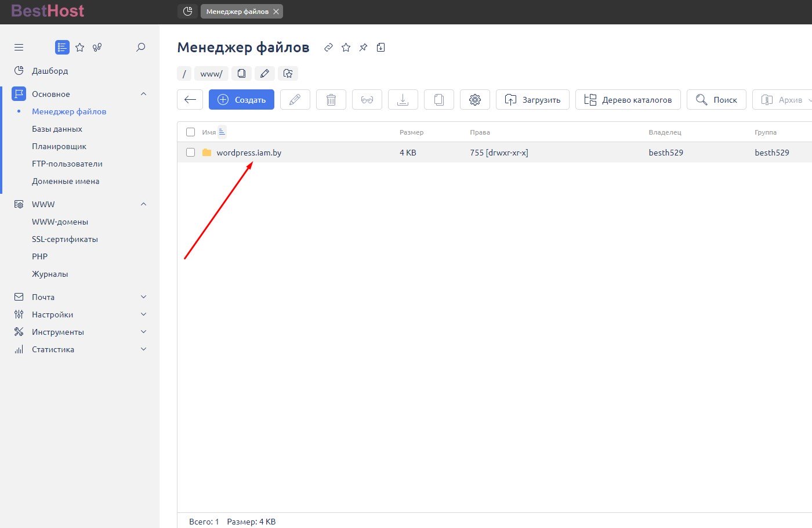Viewport: 812px width, 528px height.
Task: Toggle the hamburger sidebar menu
Action: [x=19, y=48]
